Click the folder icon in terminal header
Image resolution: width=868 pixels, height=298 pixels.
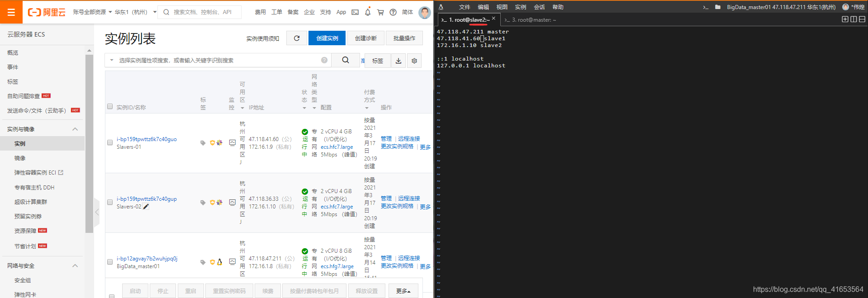[x=717, y=7]
